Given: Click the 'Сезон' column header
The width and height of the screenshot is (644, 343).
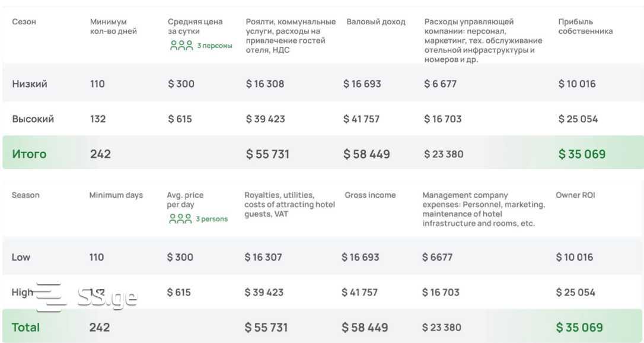Looking at the screenshot, I should click(24, 22).
